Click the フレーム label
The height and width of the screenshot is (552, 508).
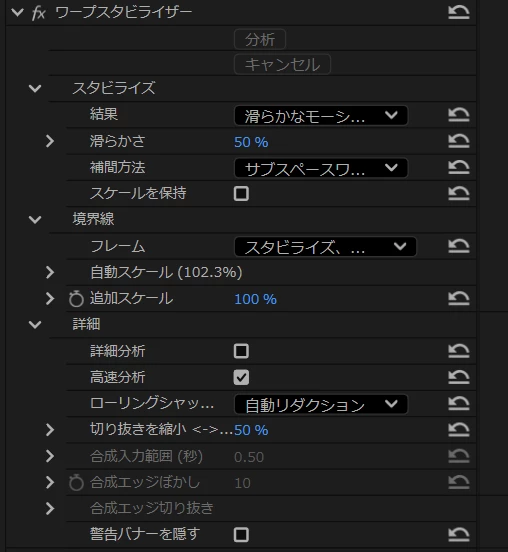pos(118,246)
